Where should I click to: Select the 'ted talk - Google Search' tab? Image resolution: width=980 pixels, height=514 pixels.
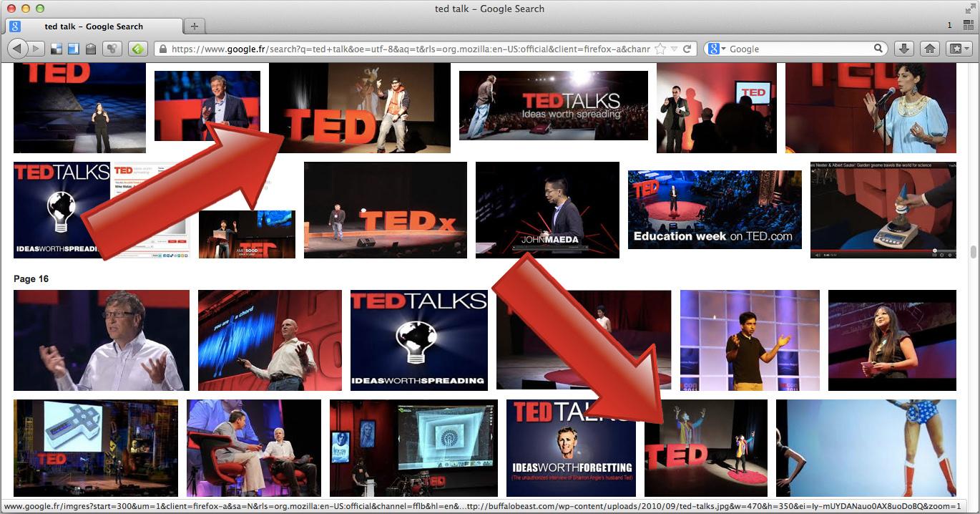93,26
